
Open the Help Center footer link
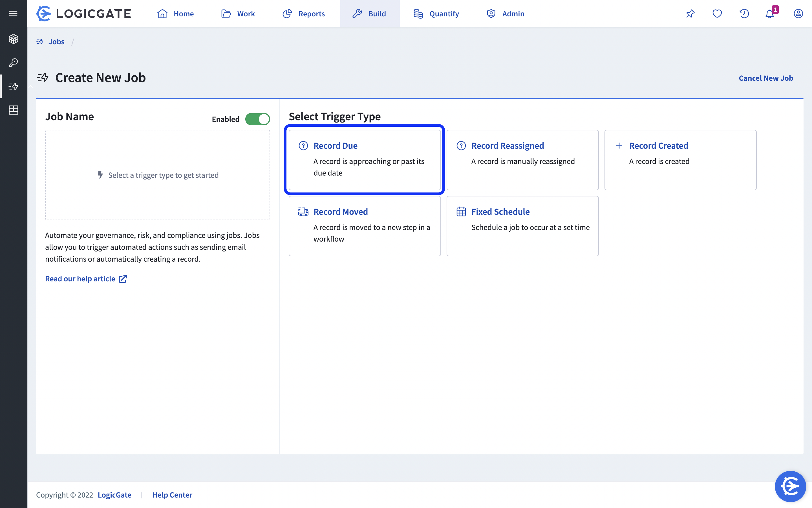(x=172, y=495)
